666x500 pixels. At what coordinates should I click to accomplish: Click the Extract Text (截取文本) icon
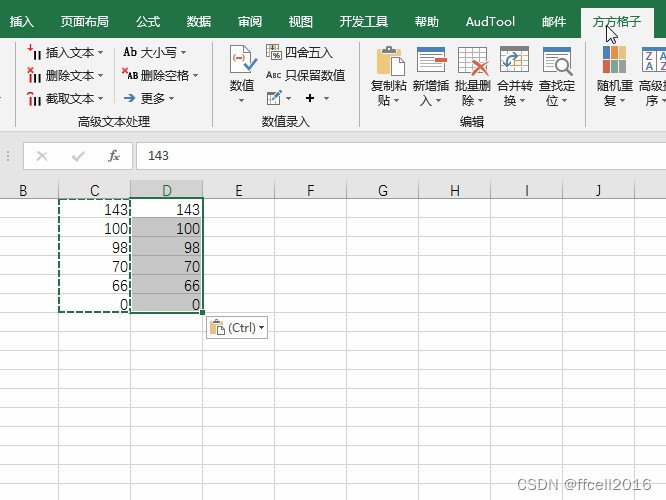pos(34,98)
